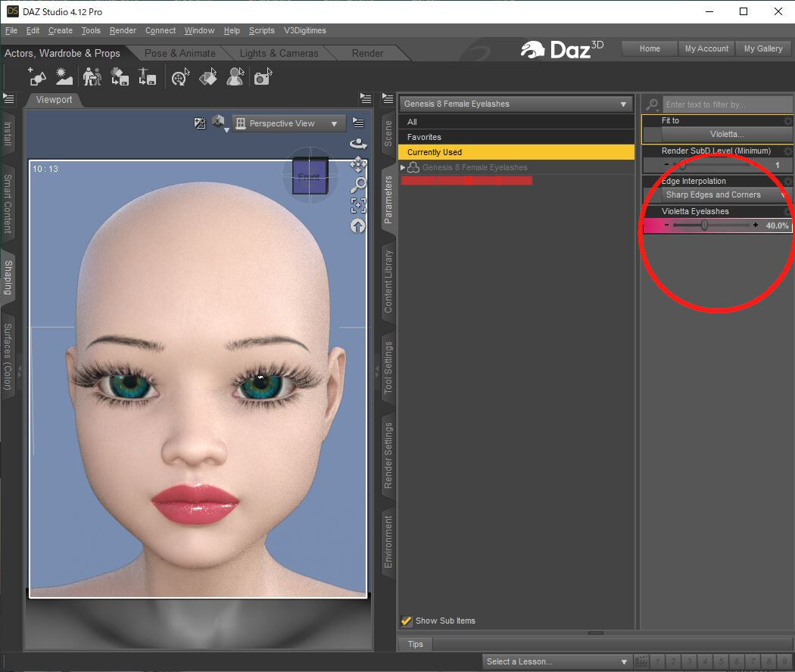Click the magnifier zoom control in viewport

[x=358, y=185]
